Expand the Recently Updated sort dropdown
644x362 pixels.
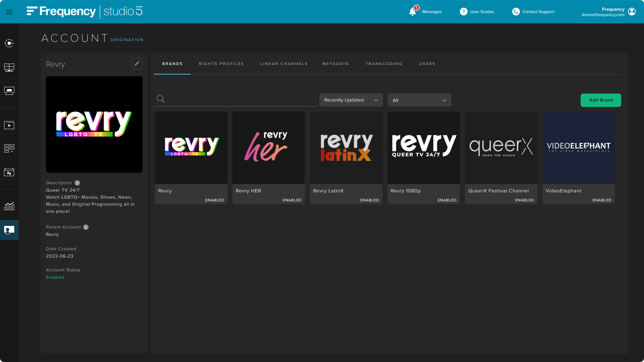point(351,100)
